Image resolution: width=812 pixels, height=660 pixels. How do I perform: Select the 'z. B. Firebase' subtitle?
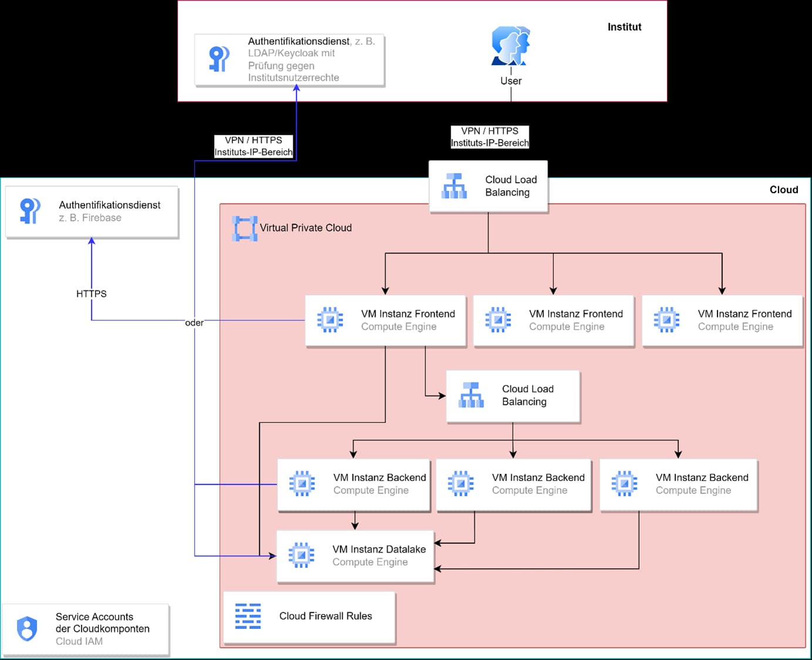click(x=90, y=218)
